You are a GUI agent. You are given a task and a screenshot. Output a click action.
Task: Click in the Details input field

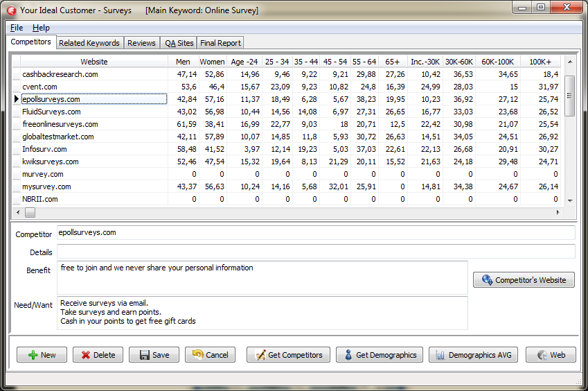point(315,251)
